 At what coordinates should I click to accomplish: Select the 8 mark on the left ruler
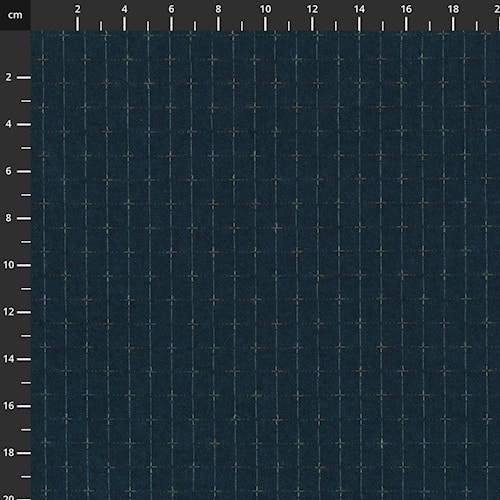8,218
